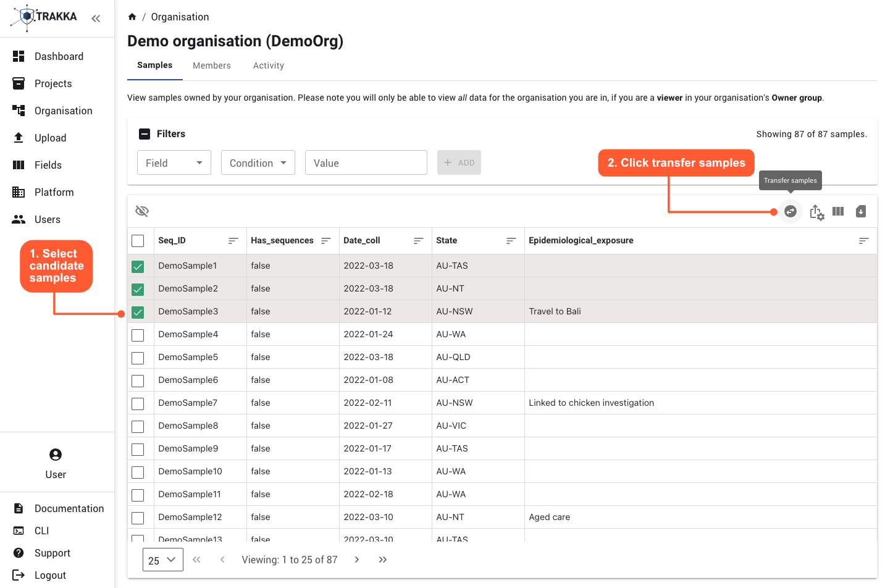
Task: Click DemoSample9 row name
Action: point(188,448)
